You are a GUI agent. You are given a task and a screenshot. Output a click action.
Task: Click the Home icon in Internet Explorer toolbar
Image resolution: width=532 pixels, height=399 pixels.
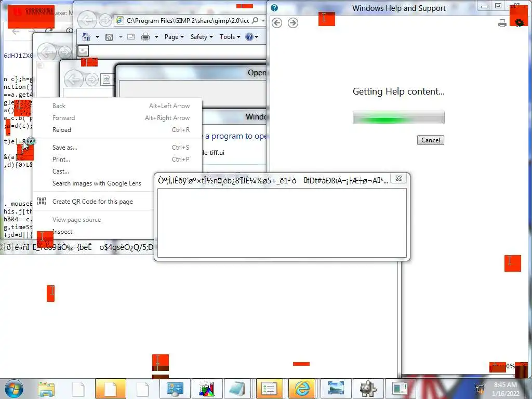point(86,37)
